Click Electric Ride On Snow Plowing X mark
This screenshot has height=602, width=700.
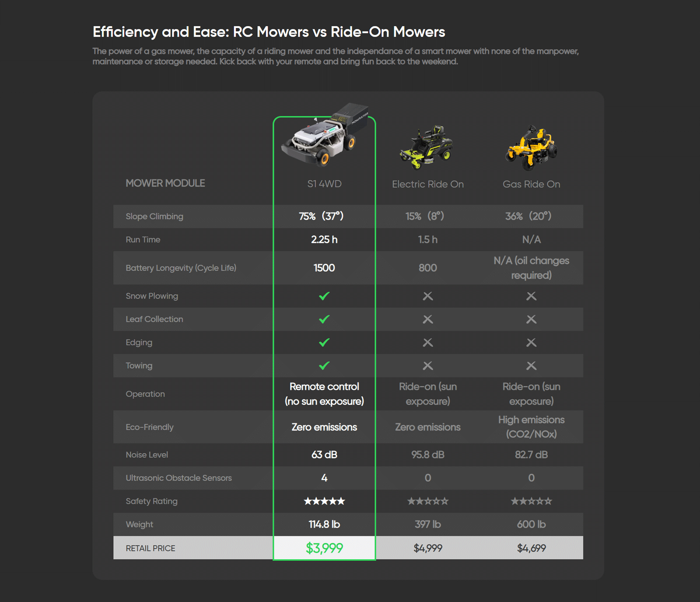coord(428,296)
